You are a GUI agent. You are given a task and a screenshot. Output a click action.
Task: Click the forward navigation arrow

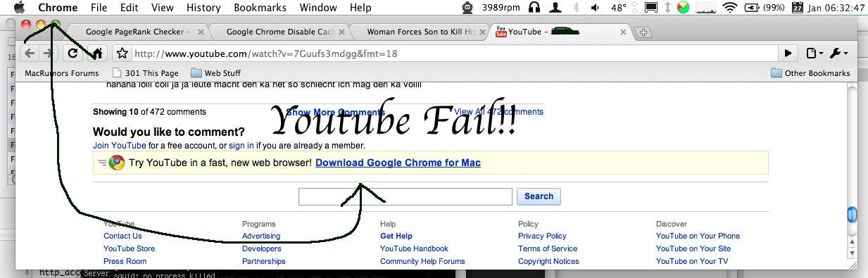pyautogui.click(x=48, y=53)
